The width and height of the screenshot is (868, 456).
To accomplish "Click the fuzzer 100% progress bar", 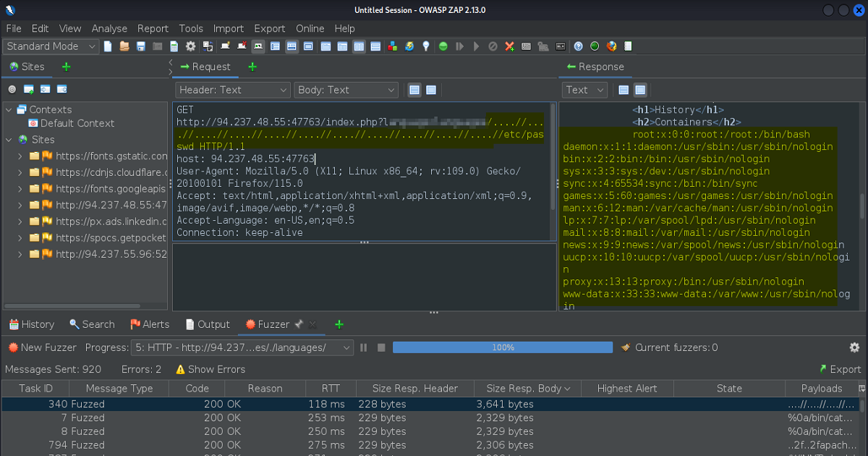I will pyautogui.click(x=503, y=347).
